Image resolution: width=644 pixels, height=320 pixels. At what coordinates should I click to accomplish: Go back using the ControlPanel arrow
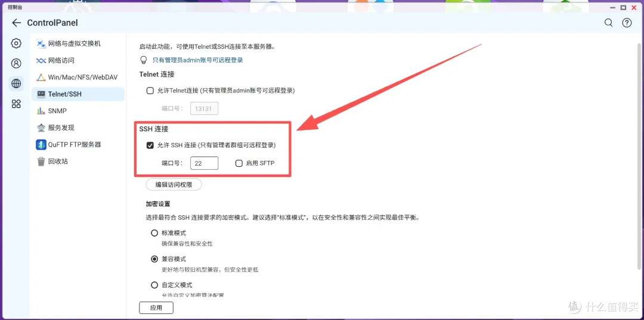17,23
